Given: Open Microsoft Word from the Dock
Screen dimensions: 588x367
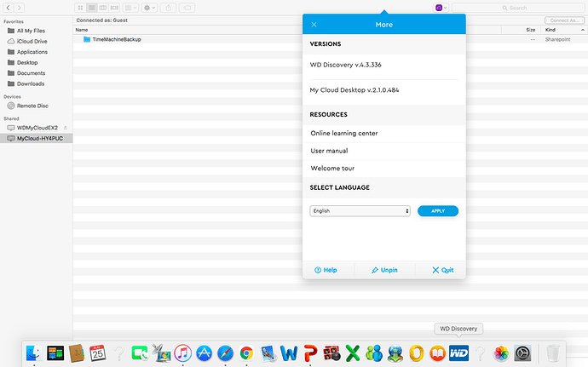Looking at the screenshot, I should [x=289, y=353].
